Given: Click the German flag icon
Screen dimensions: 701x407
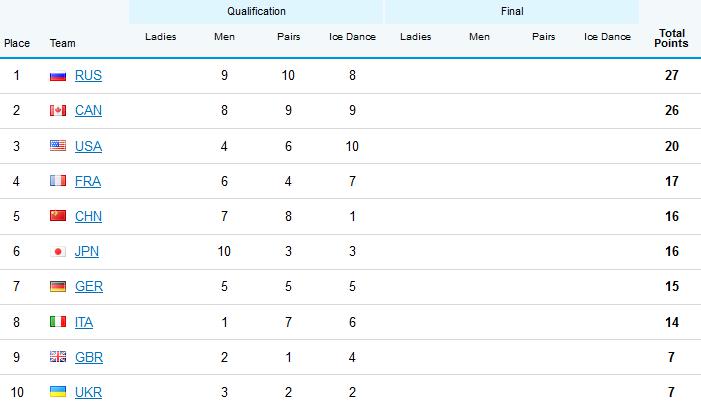Looking at the screenshot, I should [x=57, y=287].
